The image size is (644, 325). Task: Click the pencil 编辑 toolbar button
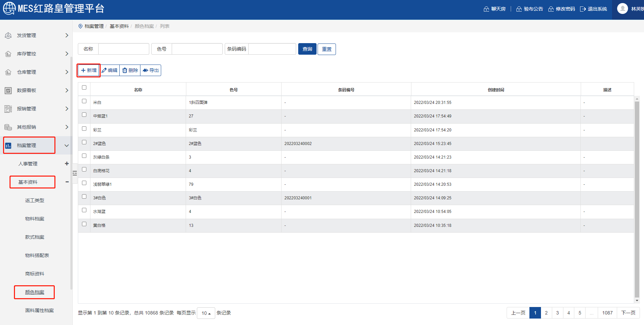[109, 70]
